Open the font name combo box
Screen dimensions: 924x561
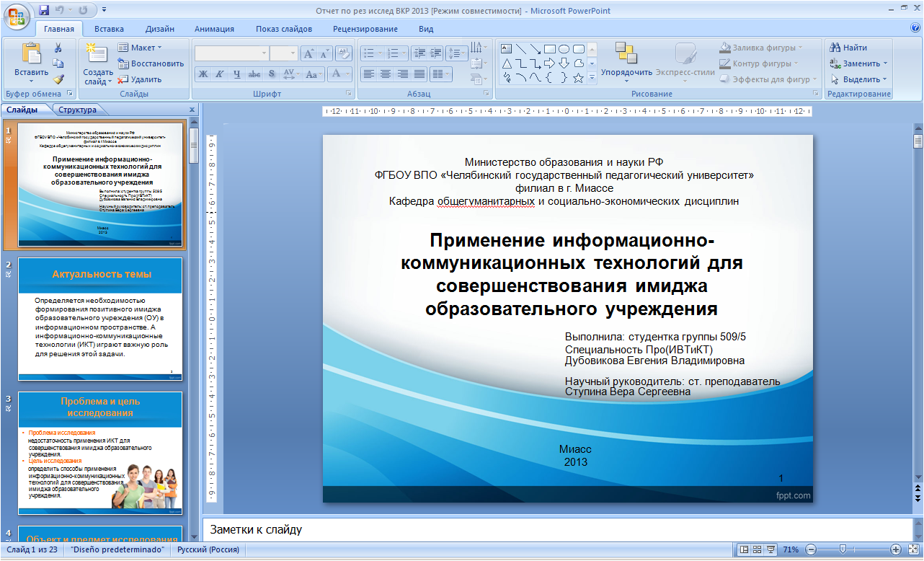pyautogui.click(x=232, y=53)
